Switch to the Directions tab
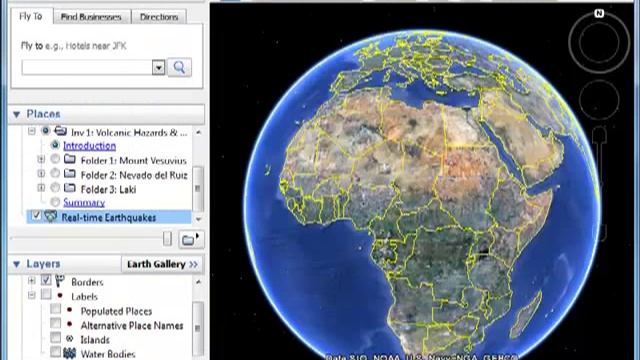 click(x=159, y=17)
